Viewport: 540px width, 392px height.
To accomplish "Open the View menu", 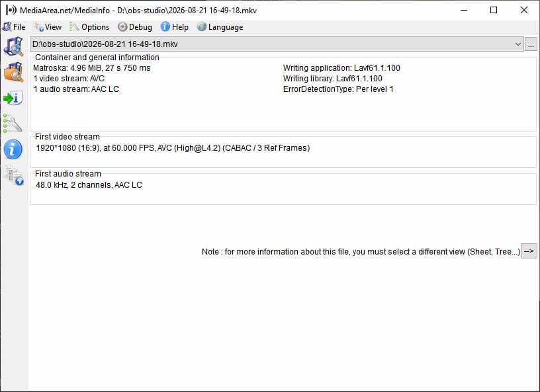I will [x=48, y=27].
